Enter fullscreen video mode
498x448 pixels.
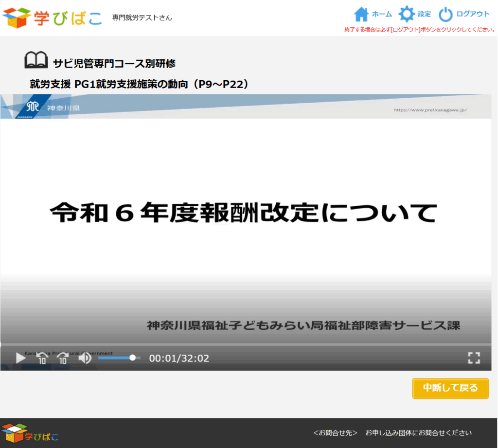[x=474, y=358]
